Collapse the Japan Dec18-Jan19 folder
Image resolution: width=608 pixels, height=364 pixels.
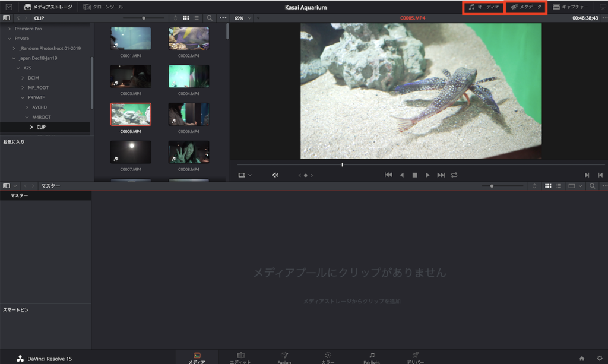point(14,58)
